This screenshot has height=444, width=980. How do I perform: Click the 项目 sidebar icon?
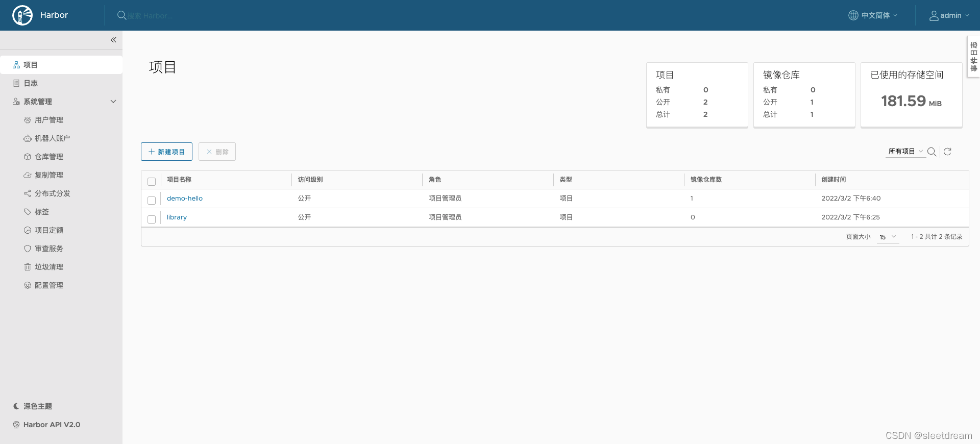(x=16, y=65)
